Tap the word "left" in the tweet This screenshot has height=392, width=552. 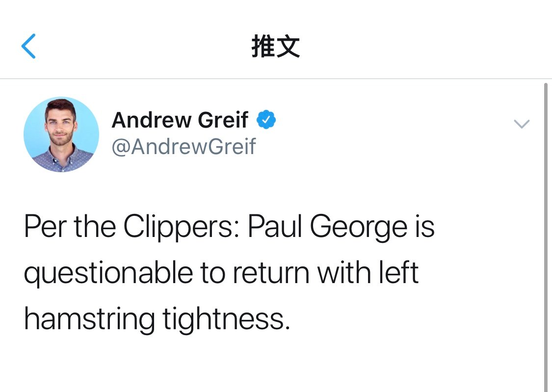pos(401,273)
